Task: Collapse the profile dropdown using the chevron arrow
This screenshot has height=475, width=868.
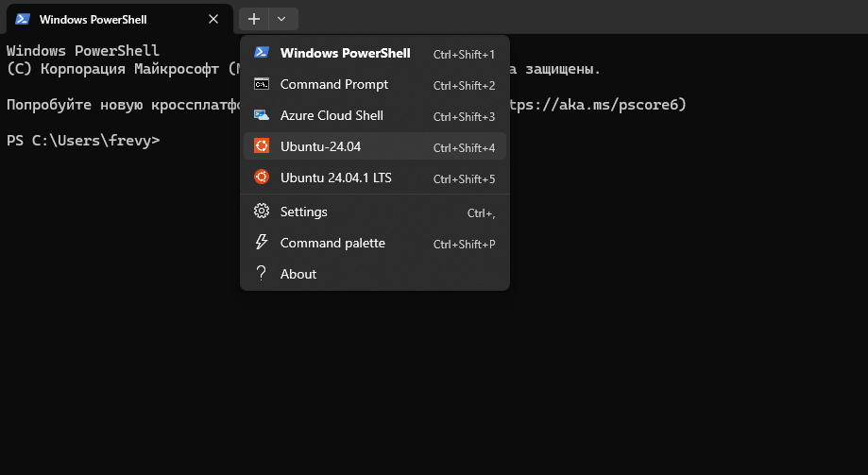Action: (x=282, y=19)
